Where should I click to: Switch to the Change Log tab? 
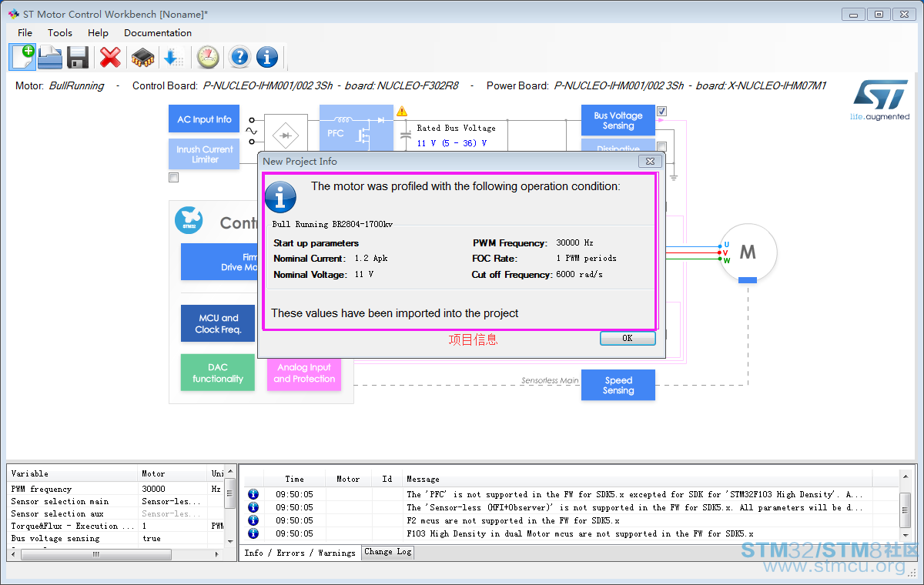click(x=388, y=552)
